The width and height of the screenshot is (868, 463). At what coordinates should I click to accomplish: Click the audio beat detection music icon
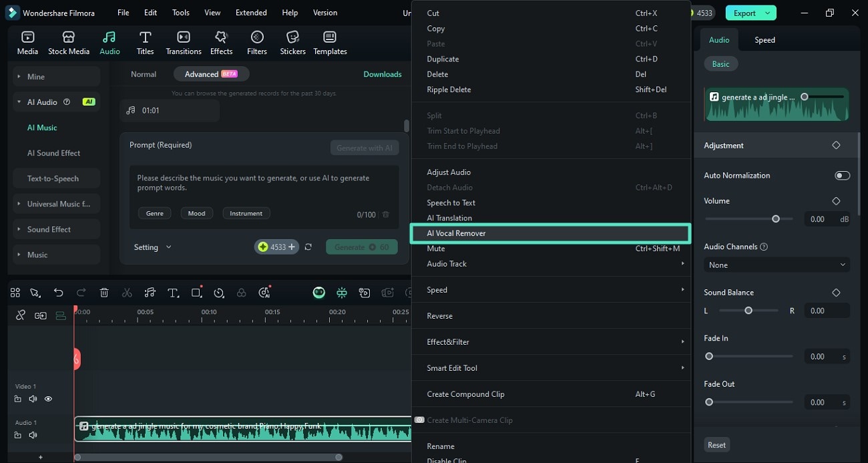pos(150,293)
